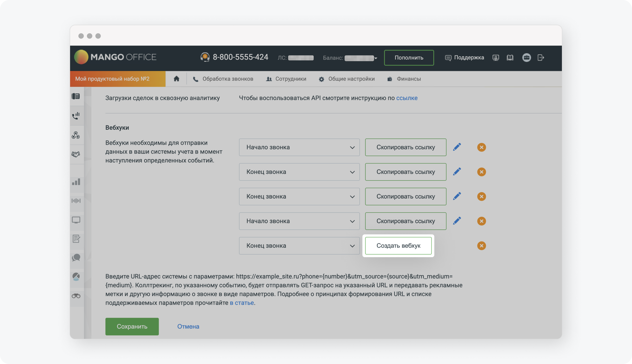Click the Создать вебхук button
Image resolution: width=632 pixels, height=364 pixels.
pyautogui.click(x=398, y=246)
